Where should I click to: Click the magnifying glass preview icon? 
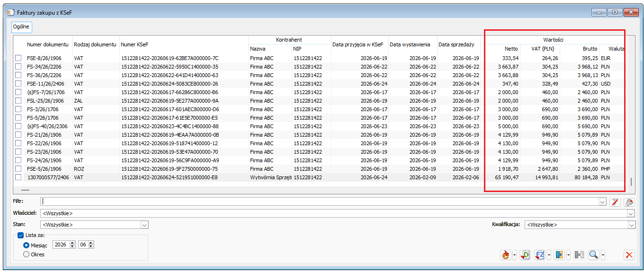[593, 255]
